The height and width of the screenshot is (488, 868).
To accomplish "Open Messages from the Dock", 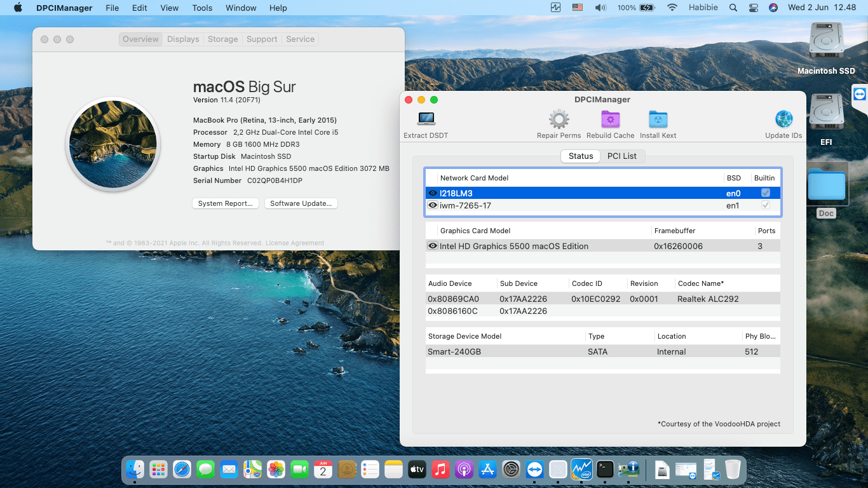I will (205, 470).
